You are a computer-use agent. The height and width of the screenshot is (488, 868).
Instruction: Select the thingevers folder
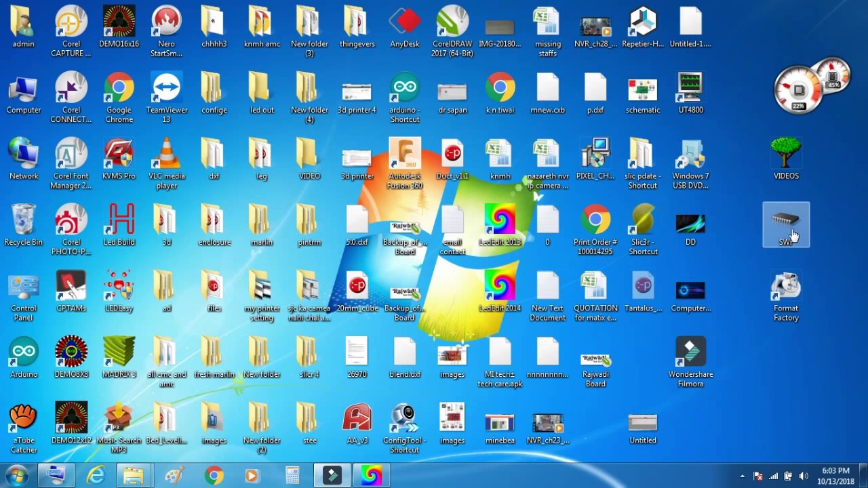(x=357, y=28)
